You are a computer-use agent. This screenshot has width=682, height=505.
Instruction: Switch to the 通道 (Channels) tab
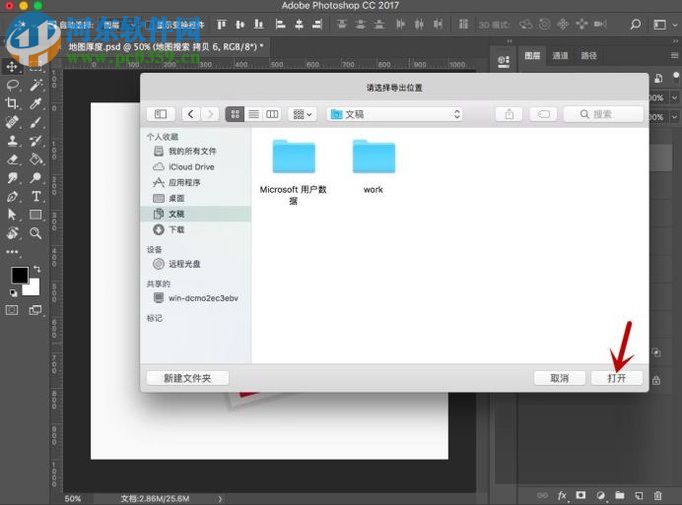560,56
